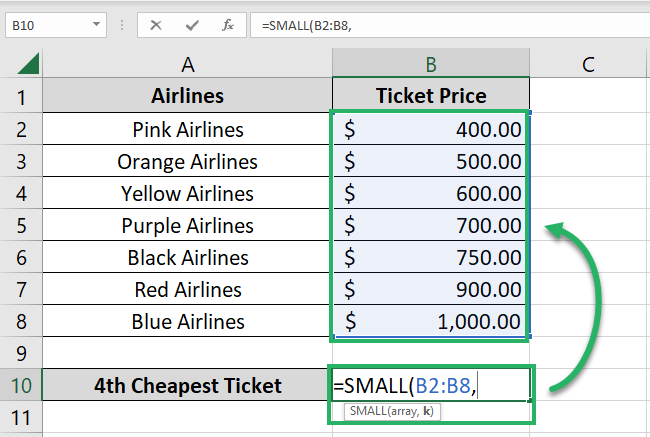The width and height of the screenshot is (650, 437).
Task: Select row 10 header
Action: pos(21,385)
